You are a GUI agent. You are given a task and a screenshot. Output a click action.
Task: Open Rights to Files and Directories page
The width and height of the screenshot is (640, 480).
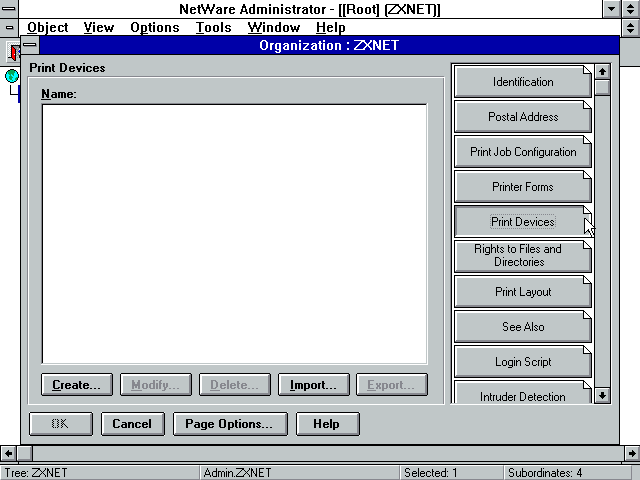(x=522, y=257)
